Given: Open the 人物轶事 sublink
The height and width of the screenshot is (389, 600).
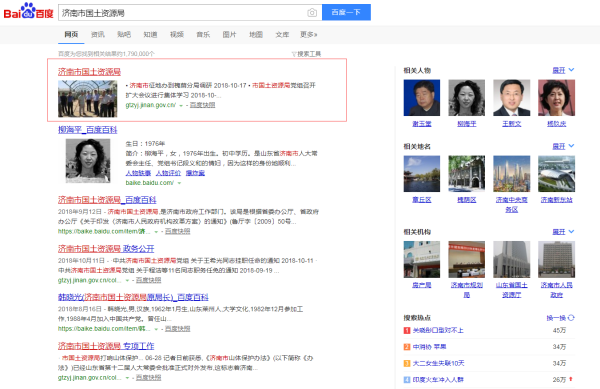Looking at the screenshot, I should [138, 173].
